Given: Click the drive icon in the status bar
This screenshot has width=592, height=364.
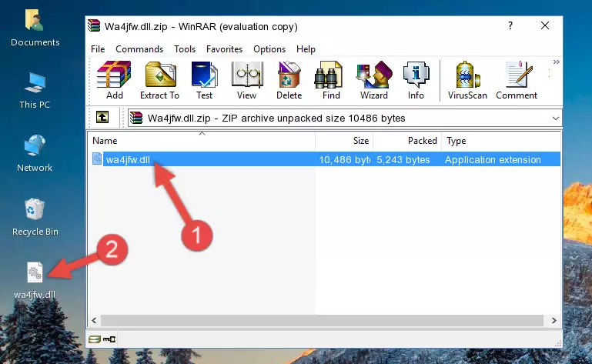Looking at the screenshot, I should (95, 339).
